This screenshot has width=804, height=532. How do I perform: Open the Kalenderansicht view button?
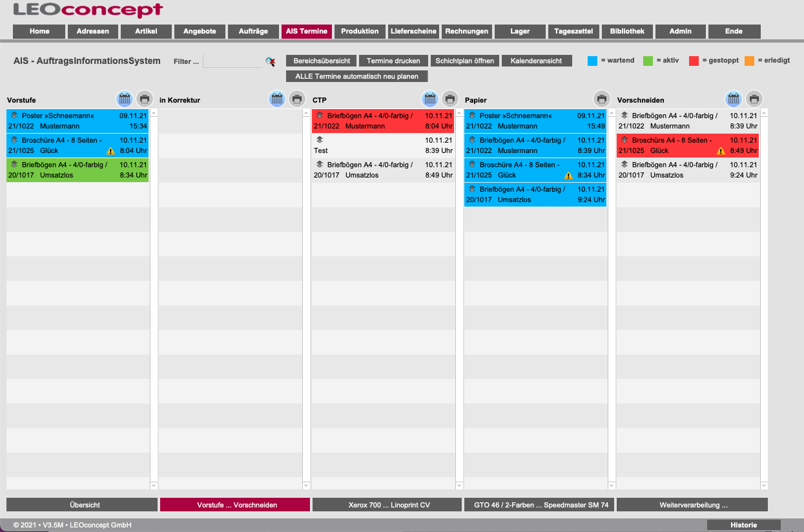[x=536, y=61]
